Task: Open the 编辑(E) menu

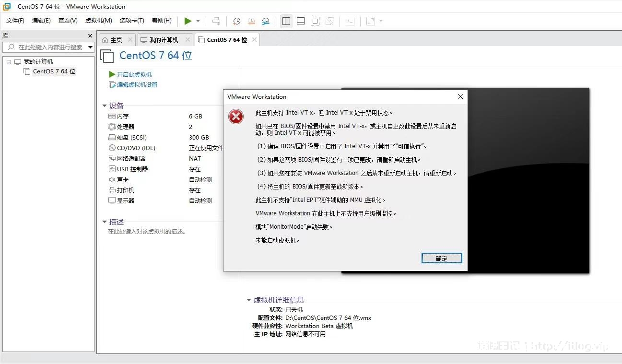Action: tap(41, 21)
